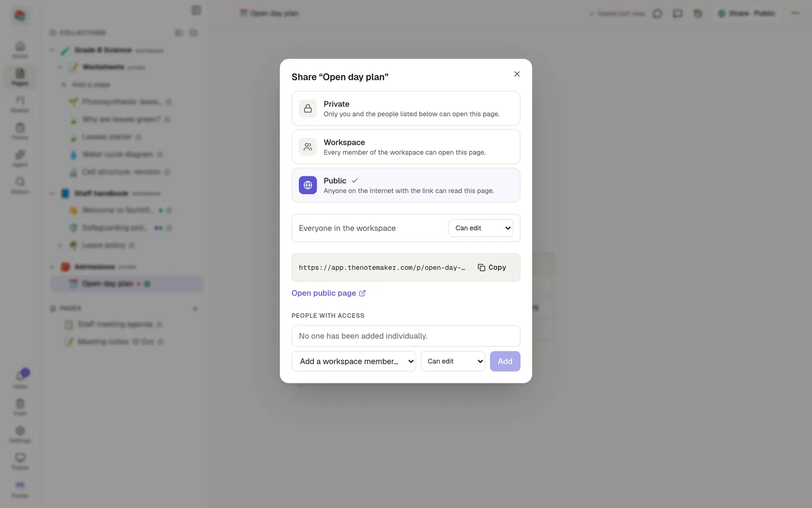
Task: Open Profile at the sidebar bottom
Action: pos(20,489)
